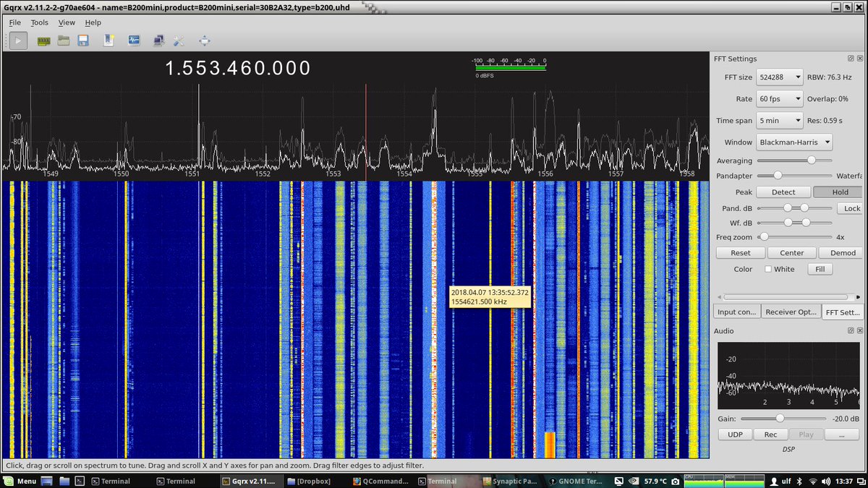Switch to the QCommand taskbar window

pos(379,481)
